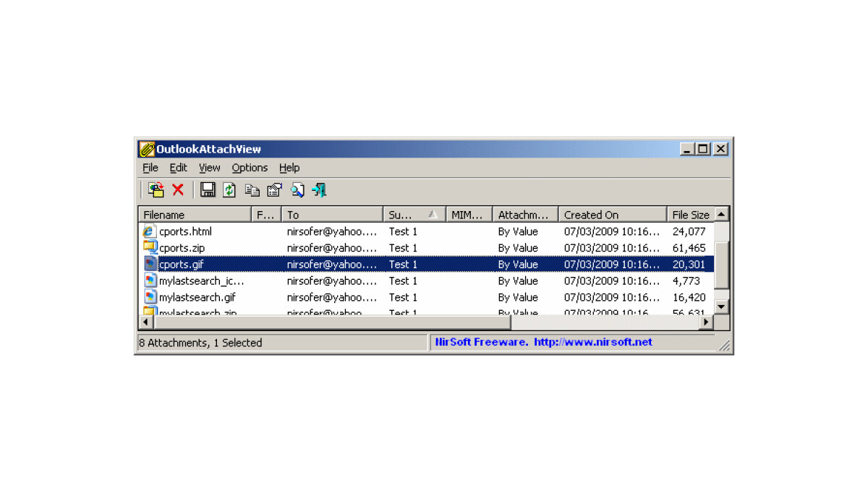The height and width of the screenshot is (488, 868).
Task: Click the NirSoft Freeware status bar text
Action: (x=482, y=342)
